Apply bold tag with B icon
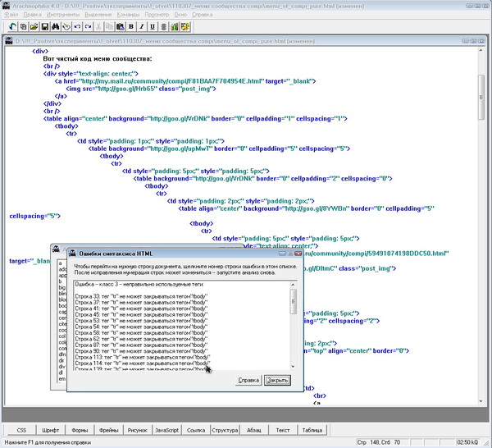 pyautogui.click(x=131, y=27)
